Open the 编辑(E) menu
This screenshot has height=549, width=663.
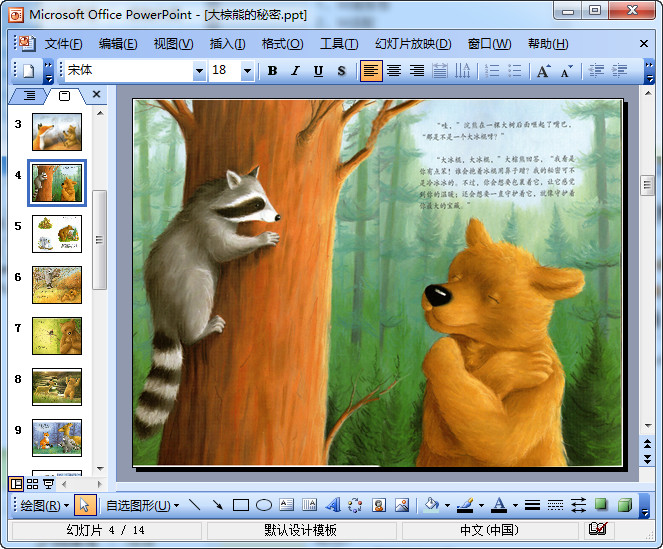[x=118, y=44]
